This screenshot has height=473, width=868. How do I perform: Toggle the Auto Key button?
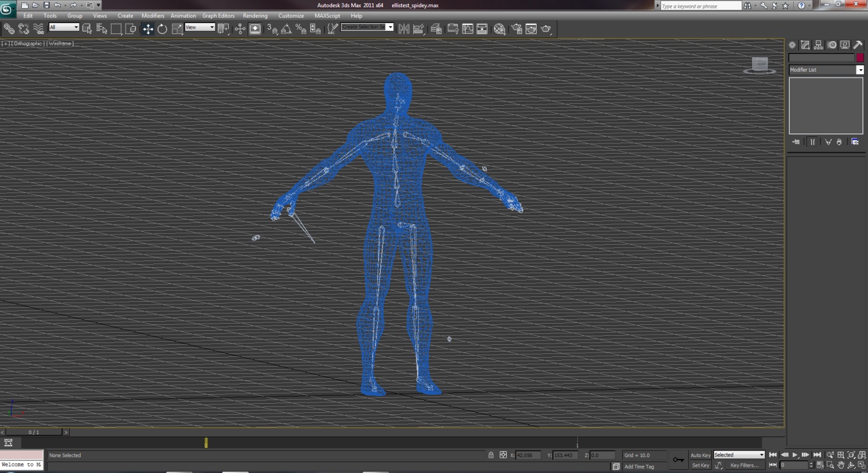700,455
